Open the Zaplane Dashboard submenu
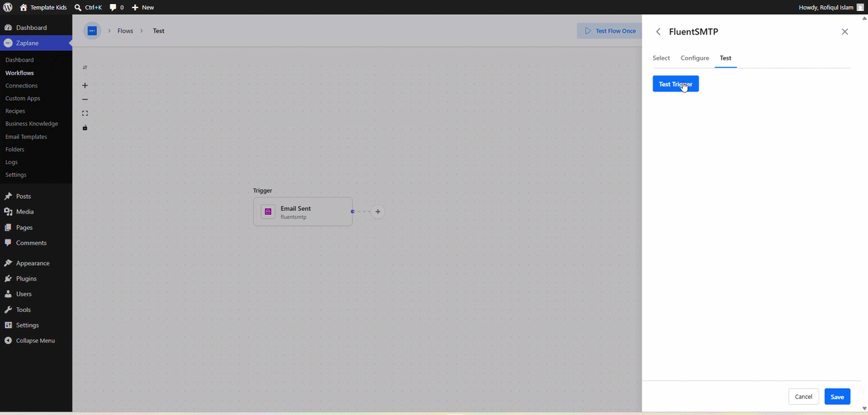868x415 pixels. [x=19, y=60]
